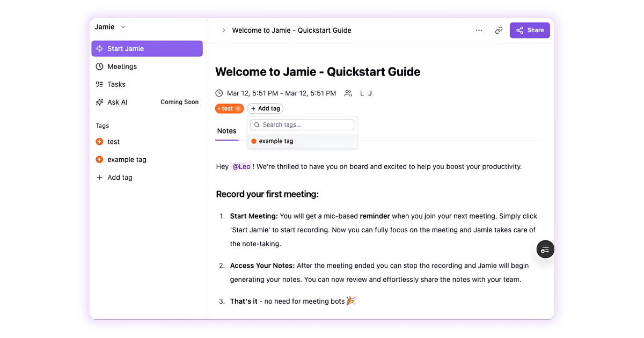Open the three-dot more options menu
The height and width of the screenshot is (338, 644).
click(479, 31)
